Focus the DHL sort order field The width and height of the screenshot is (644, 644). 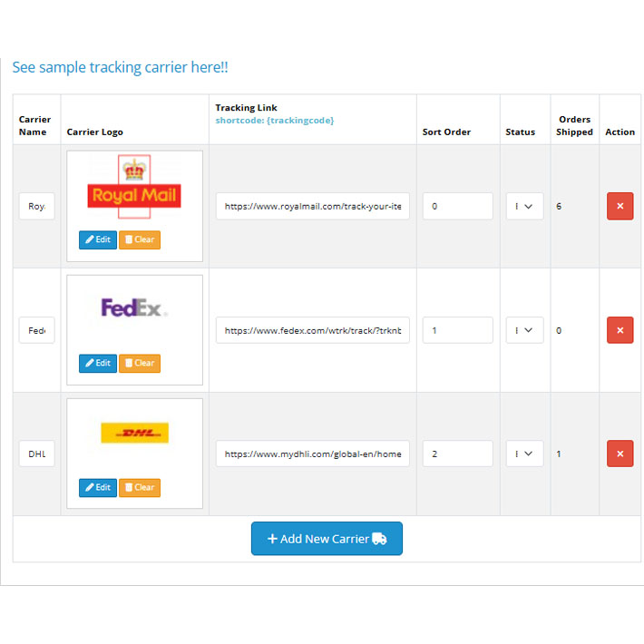457,454
